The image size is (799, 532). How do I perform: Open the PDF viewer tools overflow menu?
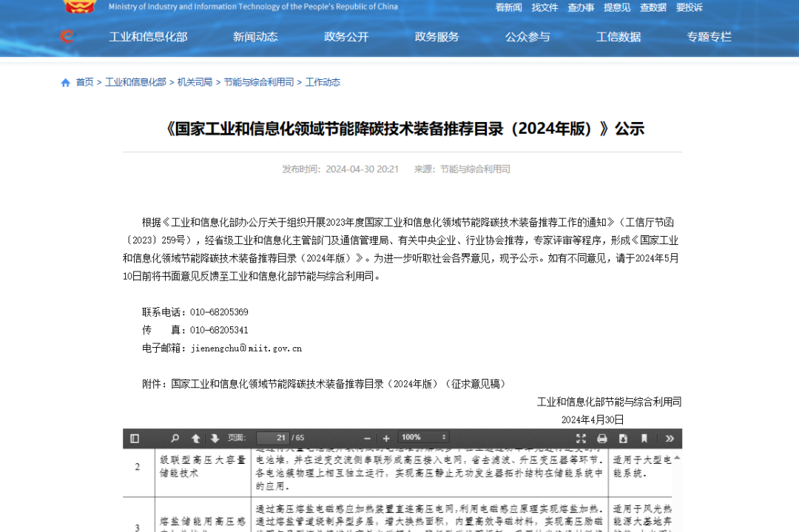tap(670, 438)
